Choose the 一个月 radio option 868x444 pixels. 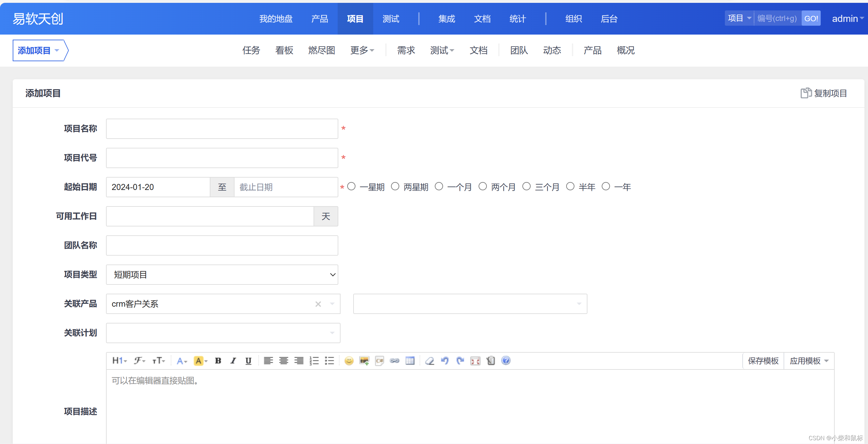click(439, 186)
